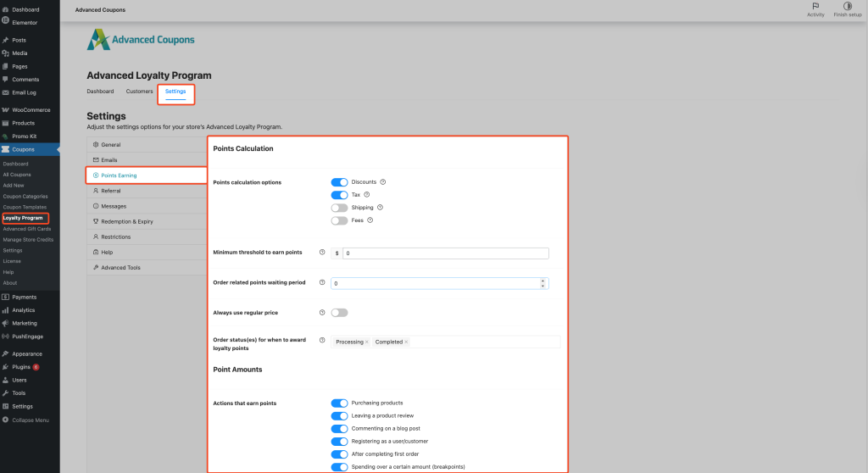Open the Referral settings section
This screenshot has width=868, height=473.
pos(147,191)
